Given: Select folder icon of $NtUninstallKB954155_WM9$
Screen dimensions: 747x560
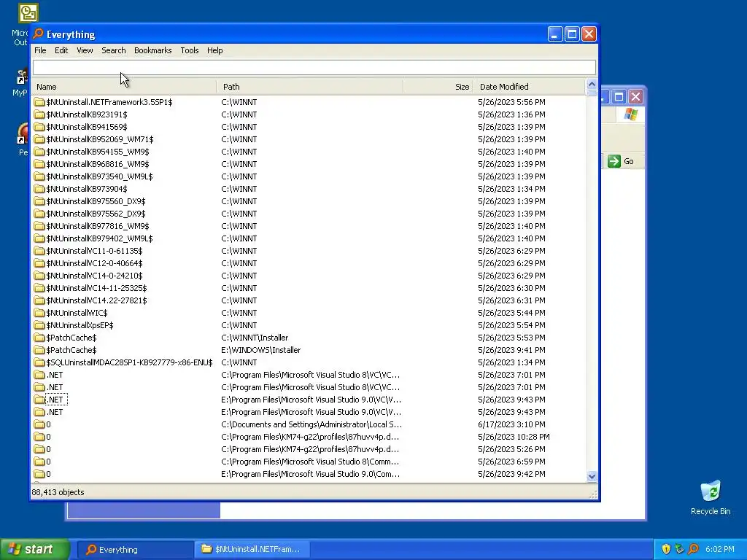Looking at the screenshot, I should coord(39,152).
